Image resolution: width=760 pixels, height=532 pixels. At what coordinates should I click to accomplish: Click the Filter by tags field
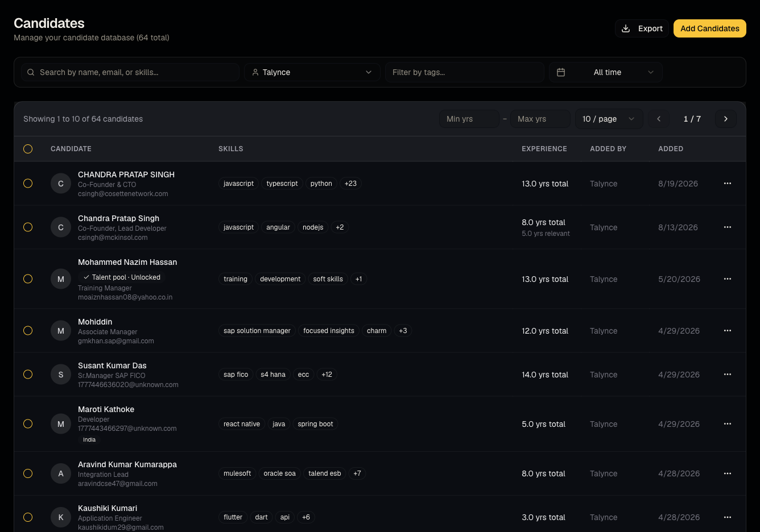click(465, 72)
